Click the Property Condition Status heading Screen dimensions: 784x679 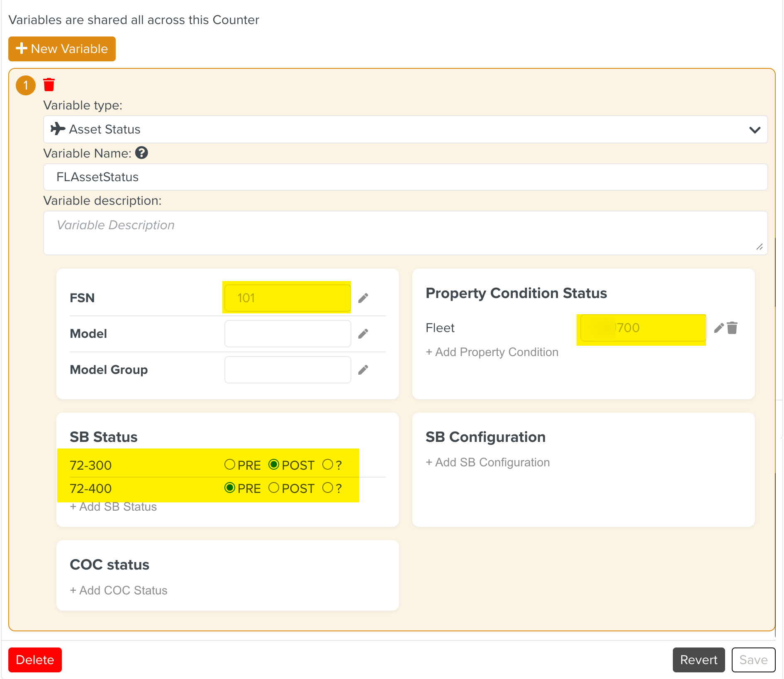(516, 293)
